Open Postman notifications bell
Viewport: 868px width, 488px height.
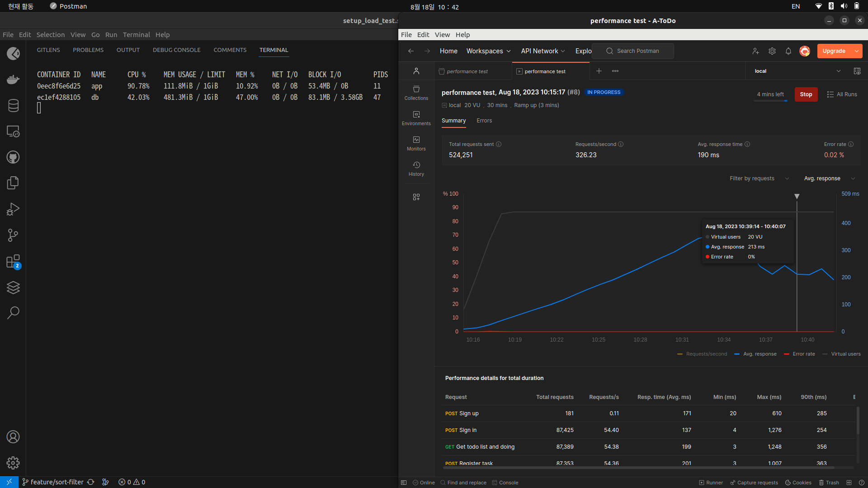coord(788,51)
